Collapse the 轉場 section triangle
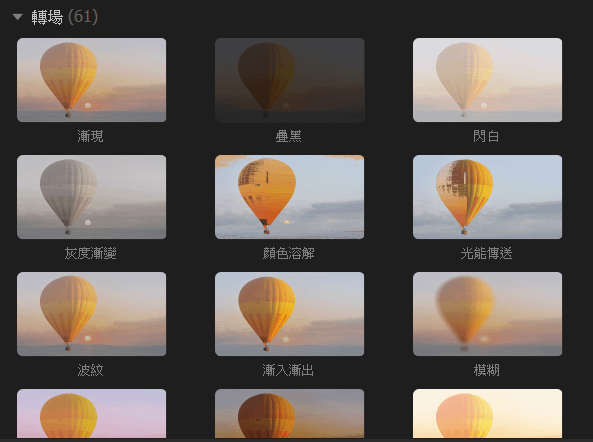 pos(17,17)
